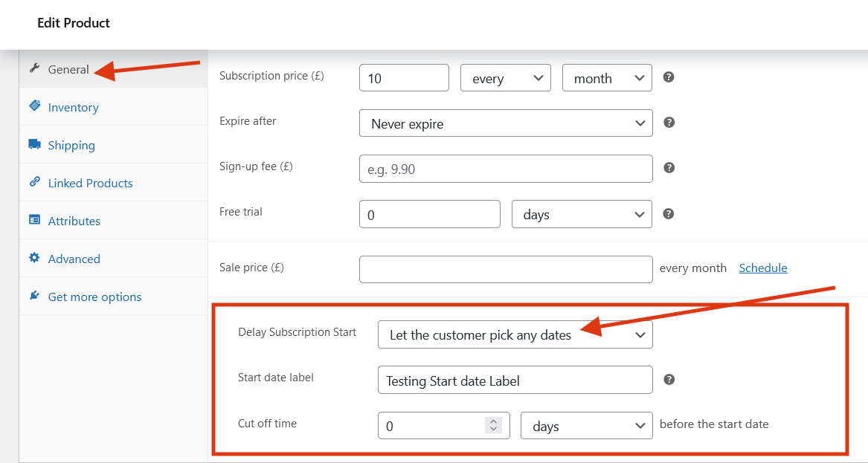Click the help icon beside Sign-up fee

668,168
